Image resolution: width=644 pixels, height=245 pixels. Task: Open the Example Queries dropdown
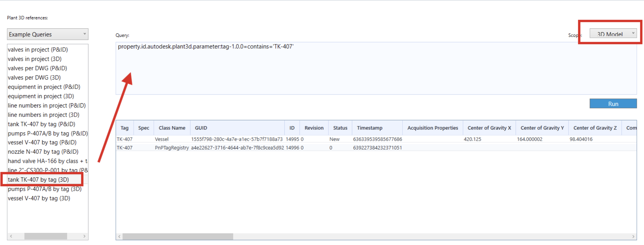(x=48, y=34)
